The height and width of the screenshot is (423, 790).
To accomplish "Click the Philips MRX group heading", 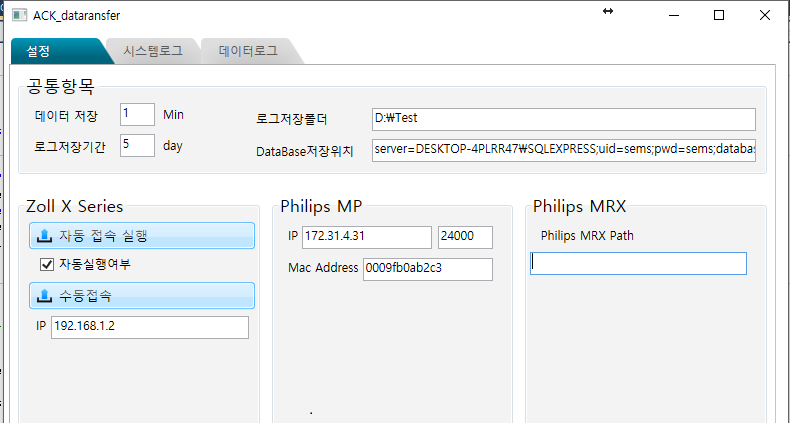I will pos(579,206).
